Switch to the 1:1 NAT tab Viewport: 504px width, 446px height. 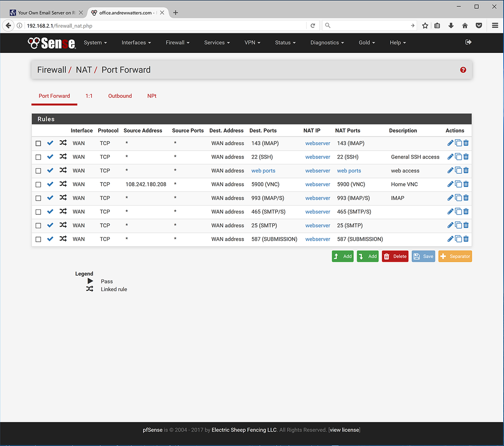click(89, 96)
